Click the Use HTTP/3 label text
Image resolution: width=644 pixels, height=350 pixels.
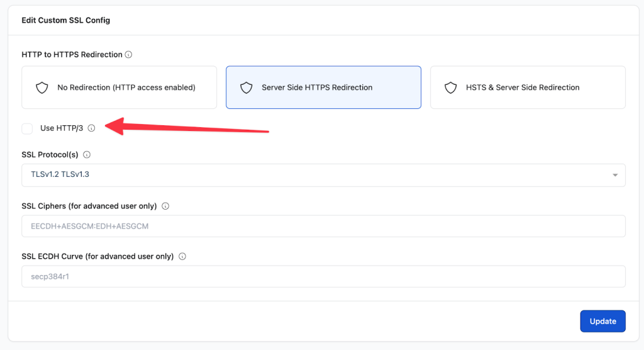62,128
